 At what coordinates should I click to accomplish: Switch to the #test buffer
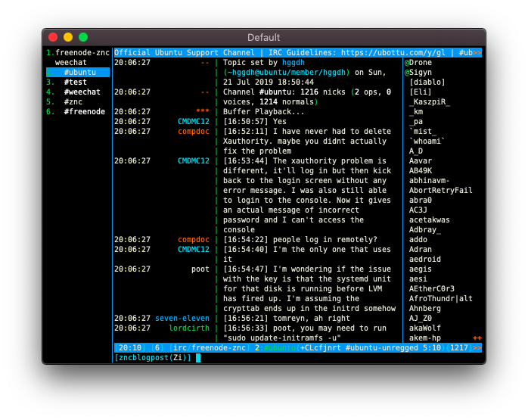(75, 82)
